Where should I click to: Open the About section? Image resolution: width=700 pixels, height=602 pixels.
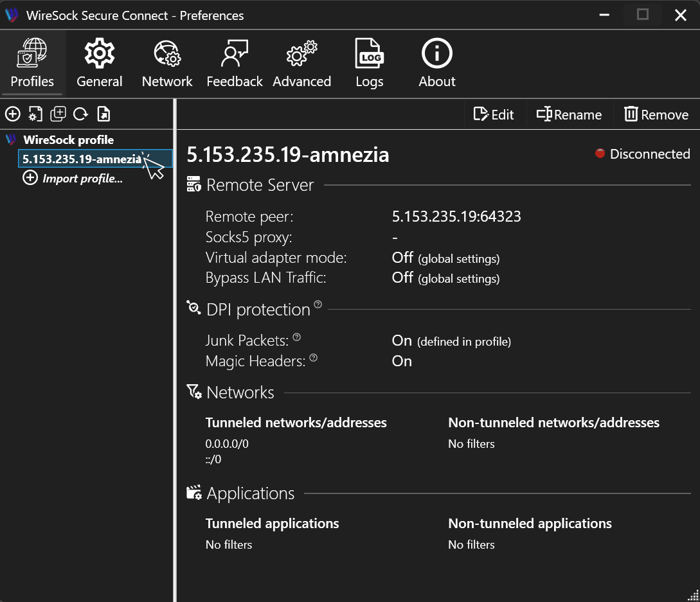[x=436, y=62]
